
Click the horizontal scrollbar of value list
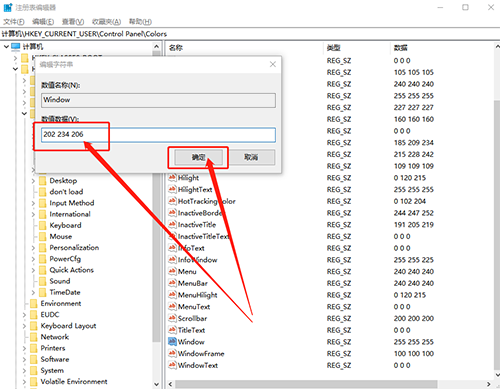(306, 384)
